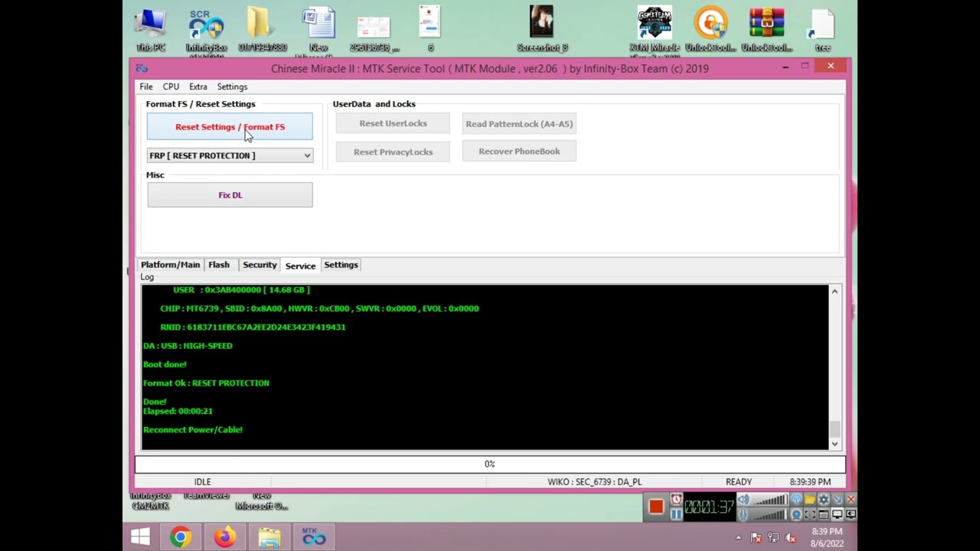Open the 01719347880 folder on desktop
Image resolution: width=980 pixels, height=551 pixels.
click(262, 29)
